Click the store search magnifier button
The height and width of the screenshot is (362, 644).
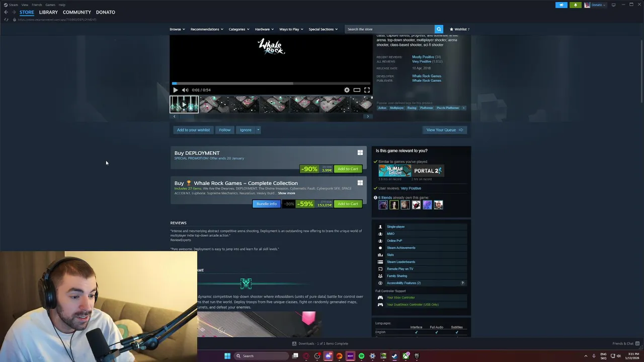point(439,29)
